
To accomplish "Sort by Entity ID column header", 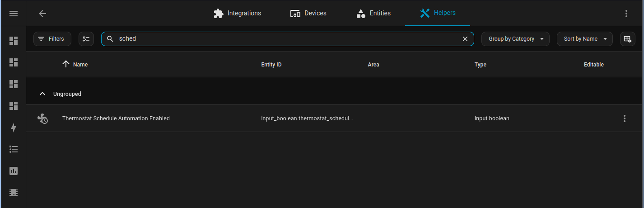I will [x=271, y=65].
